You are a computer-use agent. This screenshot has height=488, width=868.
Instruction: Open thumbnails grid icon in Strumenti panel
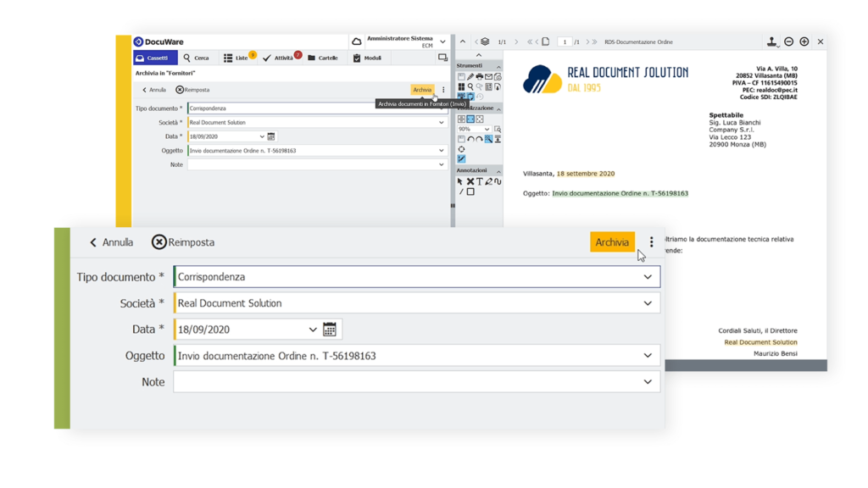(461, 87)
